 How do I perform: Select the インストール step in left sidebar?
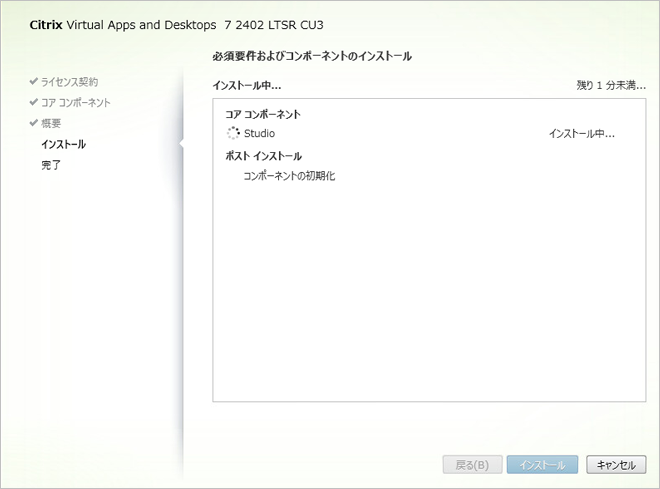(x=63, y=144)
